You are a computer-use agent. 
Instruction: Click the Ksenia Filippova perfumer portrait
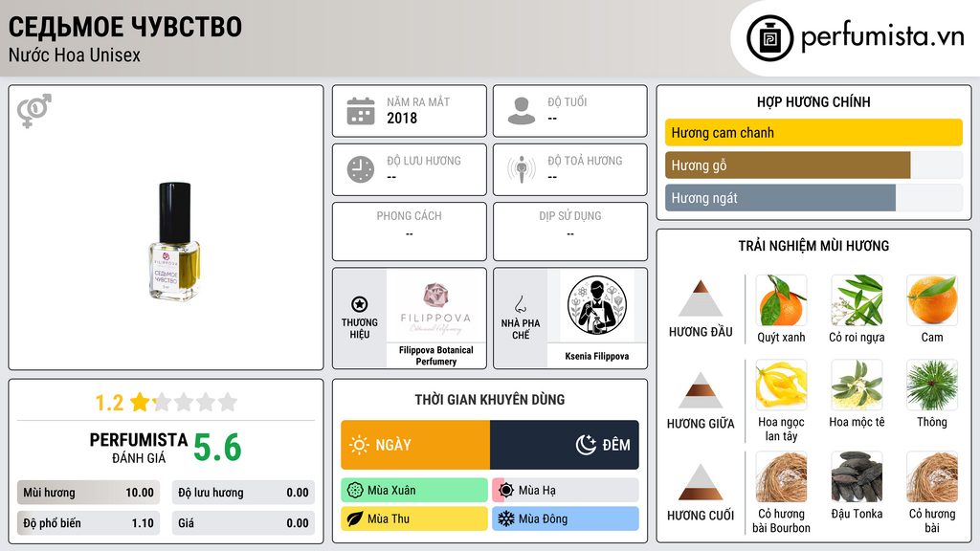pos(597,305)
